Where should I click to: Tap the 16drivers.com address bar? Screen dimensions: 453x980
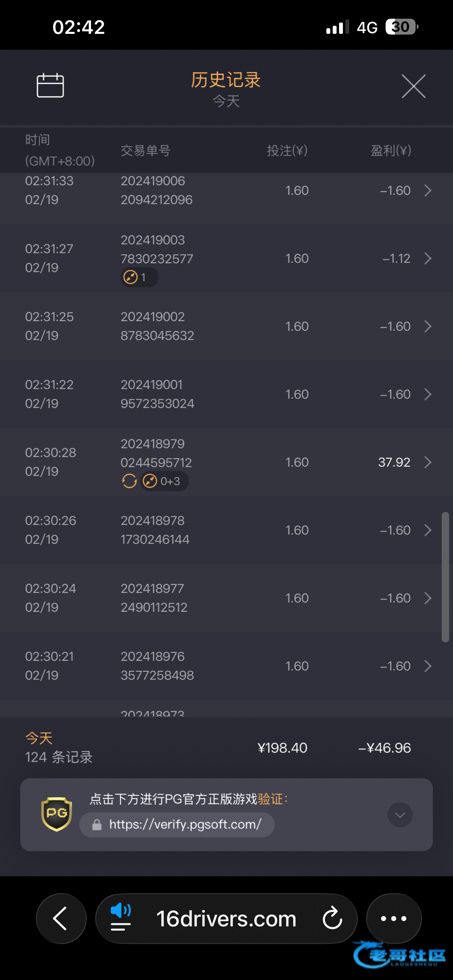(226, 918)
